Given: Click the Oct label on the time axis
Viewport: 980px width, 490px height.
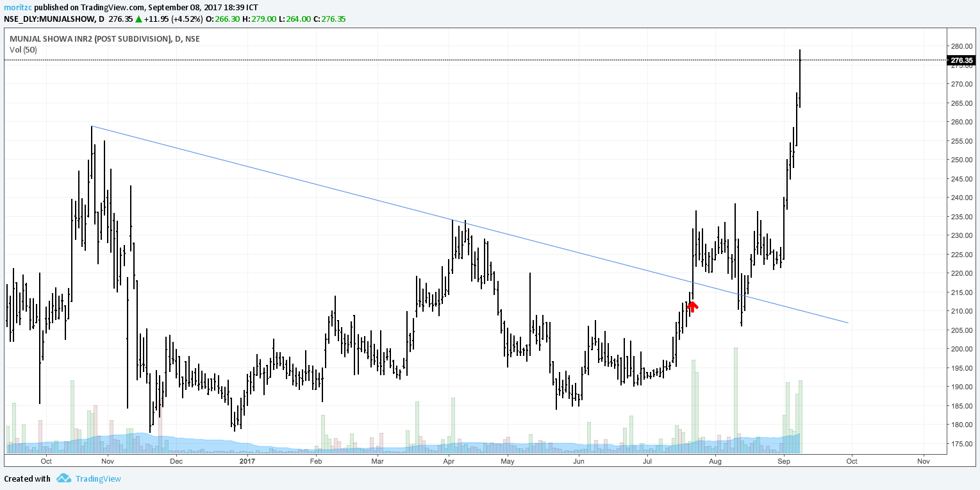Looking at the screenshot, I should coord(47,460).
